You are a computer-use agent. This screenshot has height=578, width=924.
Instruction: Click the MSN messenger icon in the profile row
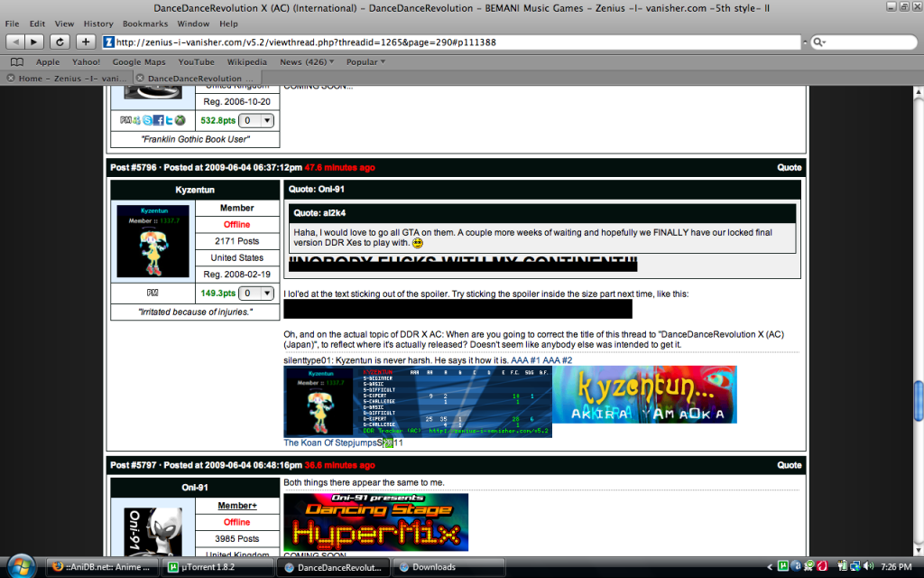(x=137, y=120)
